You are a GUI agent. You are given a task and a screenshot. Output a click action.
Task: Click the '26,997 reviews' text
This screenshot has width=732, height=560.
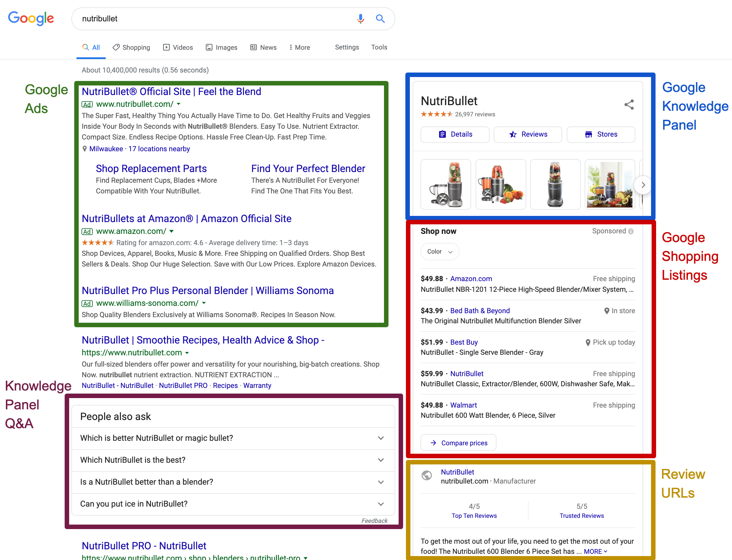point(475,114)
